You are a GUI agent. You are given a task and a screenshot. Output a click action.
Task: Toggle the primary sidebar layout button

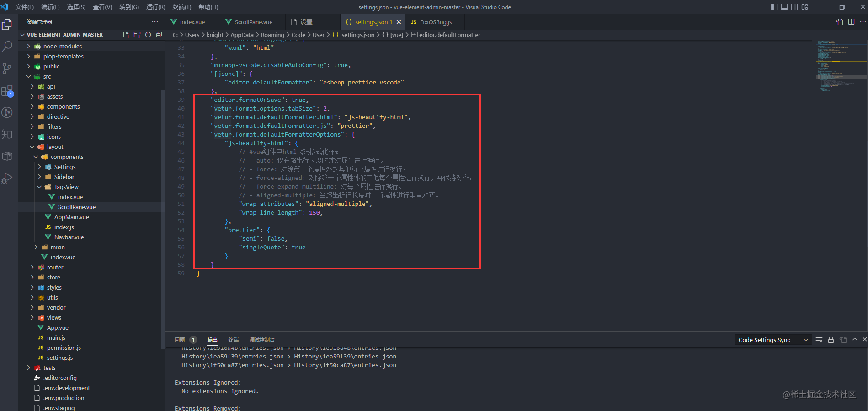tap(774, 7)
